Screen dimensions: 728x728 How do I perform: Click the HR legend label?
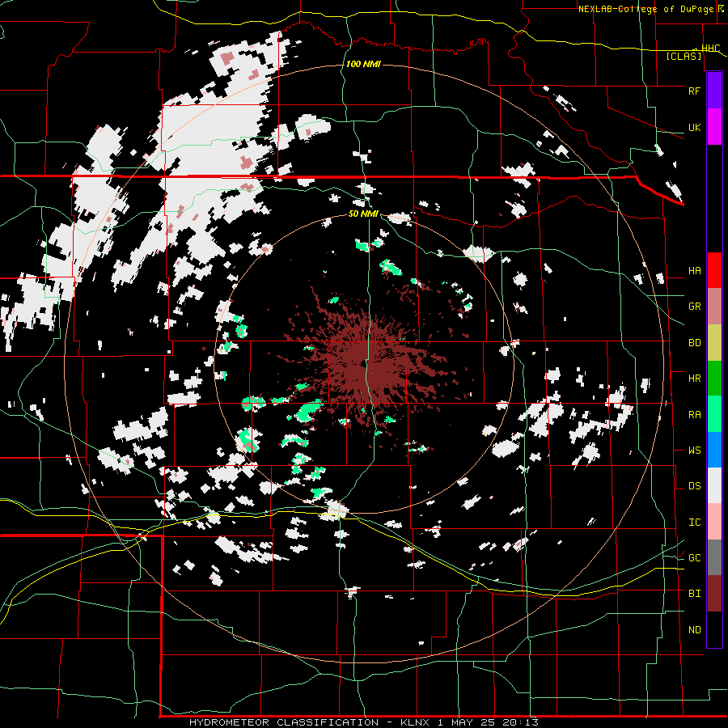[x=694, y=379]
